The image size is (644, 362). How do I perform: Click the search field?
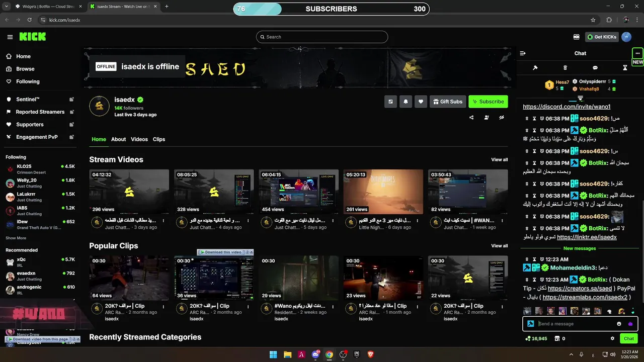(x=322, y=37)
